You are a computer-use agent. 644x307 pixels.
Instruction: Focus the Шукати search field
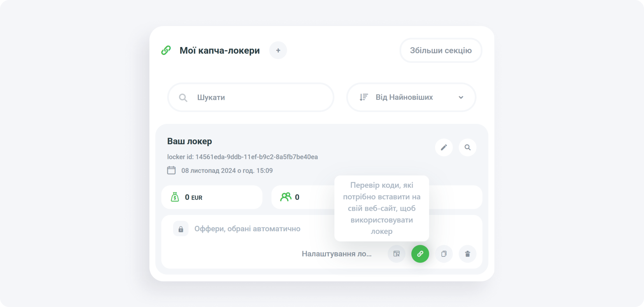click(251, 97)
